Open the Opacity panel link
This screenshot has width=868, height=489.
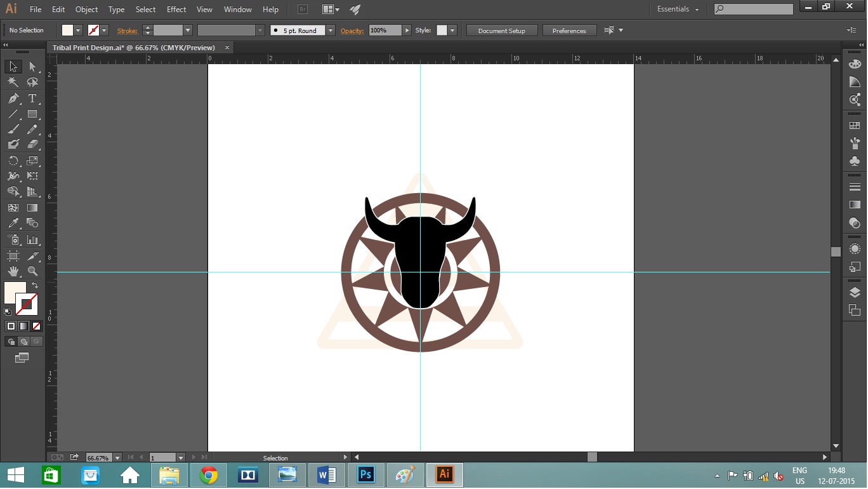click(352, 30)
